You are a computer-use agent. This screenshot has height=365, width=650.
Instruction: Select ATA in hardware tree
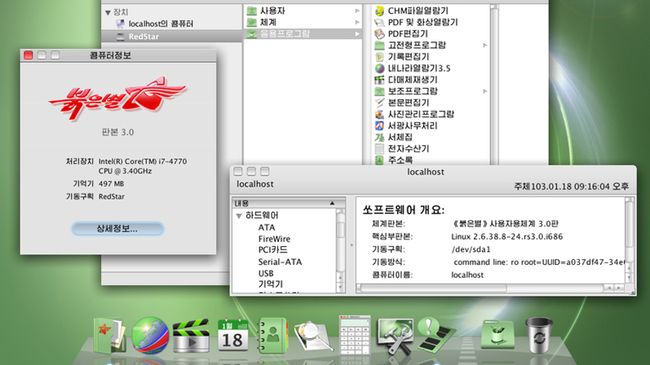[x=267, y=227]
